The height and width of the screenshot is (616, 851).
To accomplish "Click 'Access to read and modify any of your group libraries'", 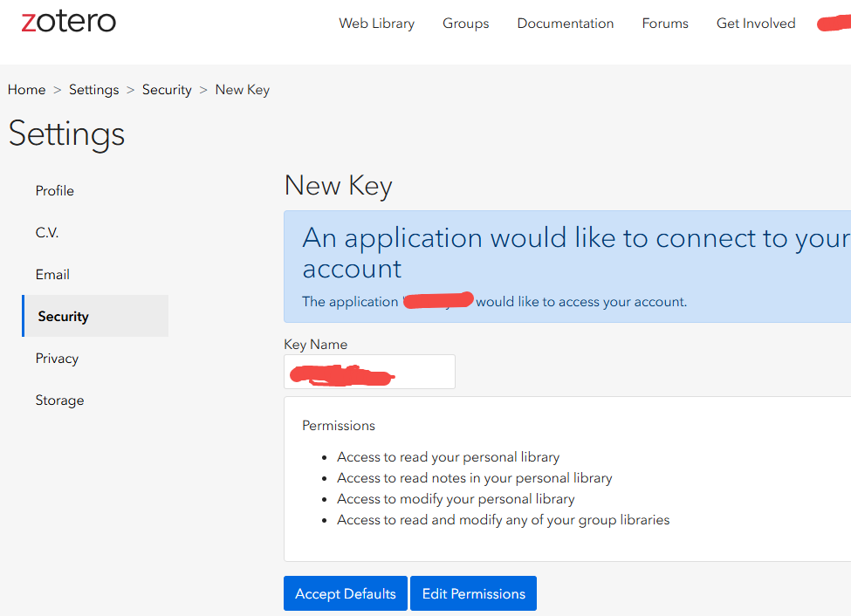I will [x=503, y=520].
